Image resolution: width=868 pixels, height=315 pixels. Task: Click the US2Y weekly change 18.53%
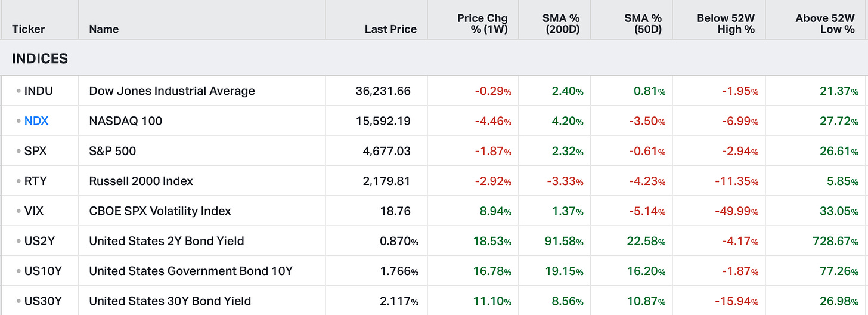click(x=492, y=241)
